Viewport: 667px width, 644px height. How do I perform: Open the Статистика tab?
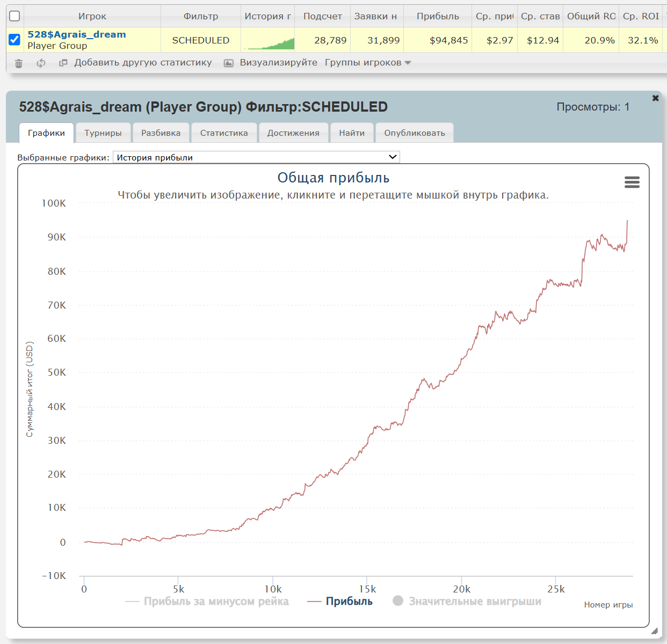point(224,133)
